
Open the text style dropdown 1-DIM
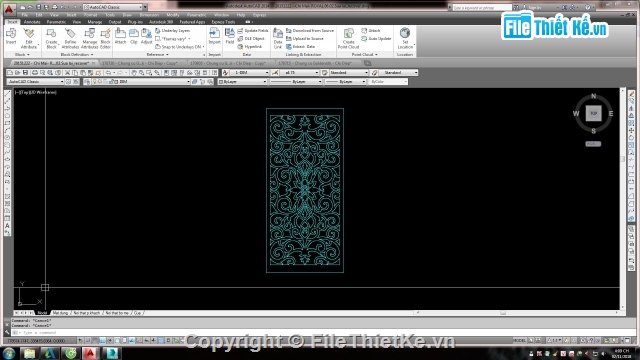pos(250,73)
